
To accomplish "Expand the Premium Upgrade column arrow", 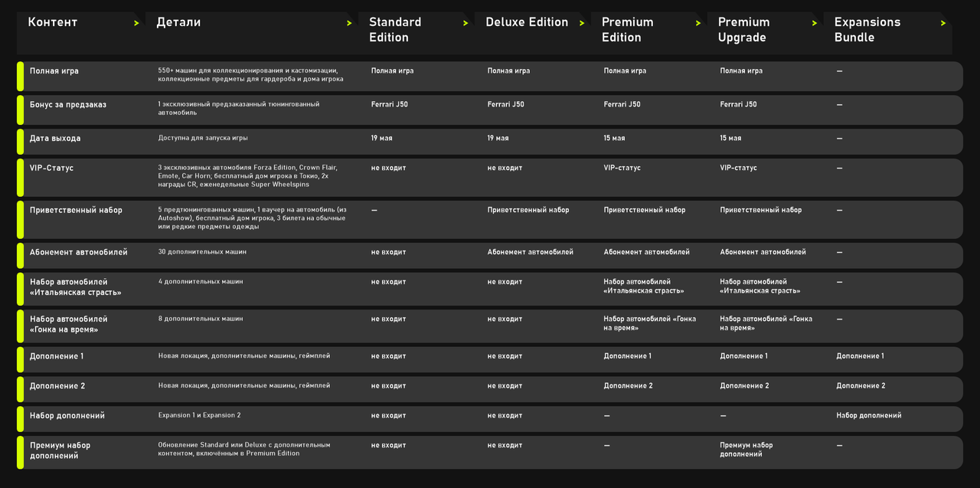I will point(815,23).
